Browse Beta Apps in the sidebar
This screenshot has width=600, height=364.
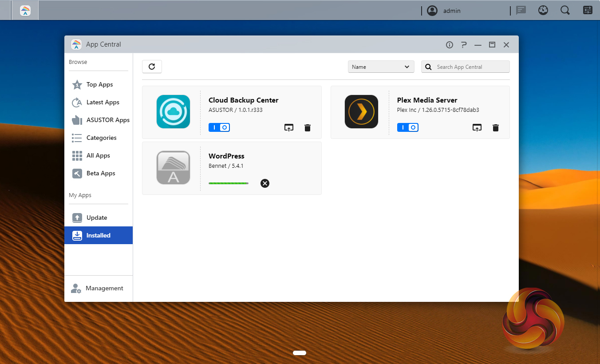pyautogui.click(x=101, y=174)
